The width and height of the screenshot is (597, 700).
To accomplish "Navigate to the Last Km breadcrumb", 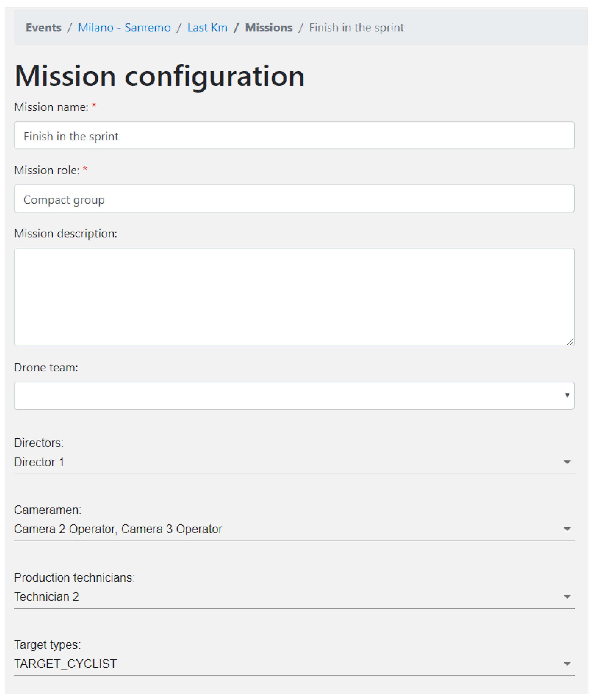I will pyautogui.click(x=207, y=28).
